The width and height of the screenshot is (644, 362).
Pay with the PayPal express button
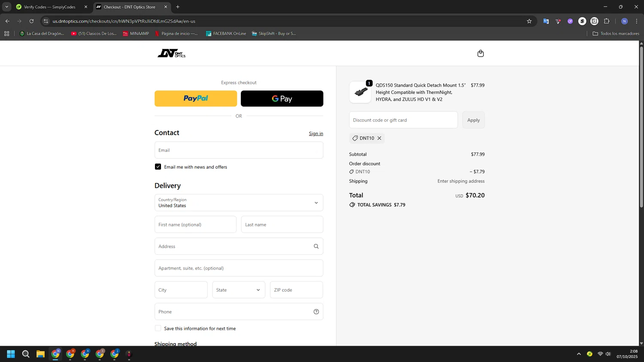point(196,98)
